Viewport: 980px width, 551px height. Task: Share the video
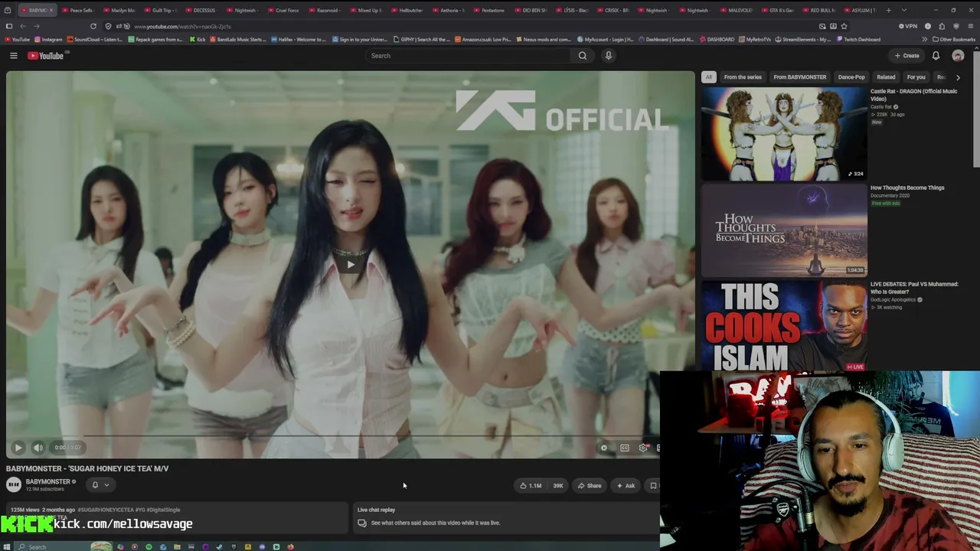click(x=590, y=485)
